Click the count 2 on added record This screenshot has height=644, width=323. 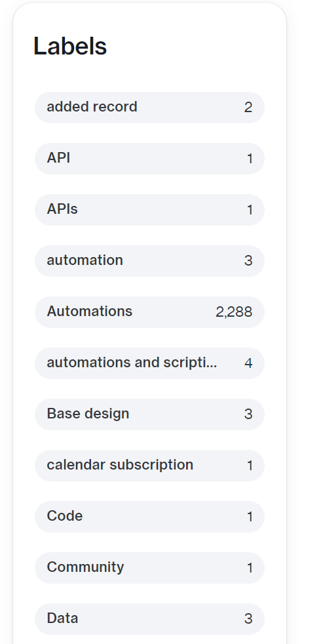(248, 108)
